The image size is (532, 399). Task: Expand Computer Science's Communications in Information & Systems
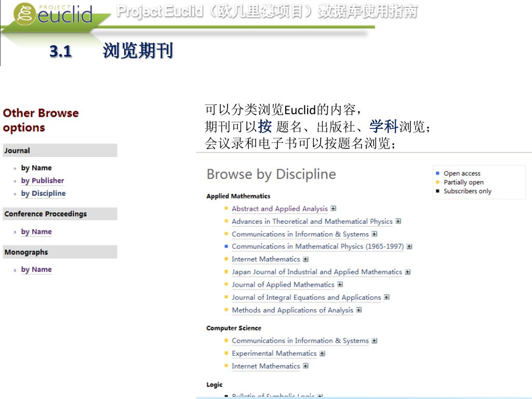point(374,341)
